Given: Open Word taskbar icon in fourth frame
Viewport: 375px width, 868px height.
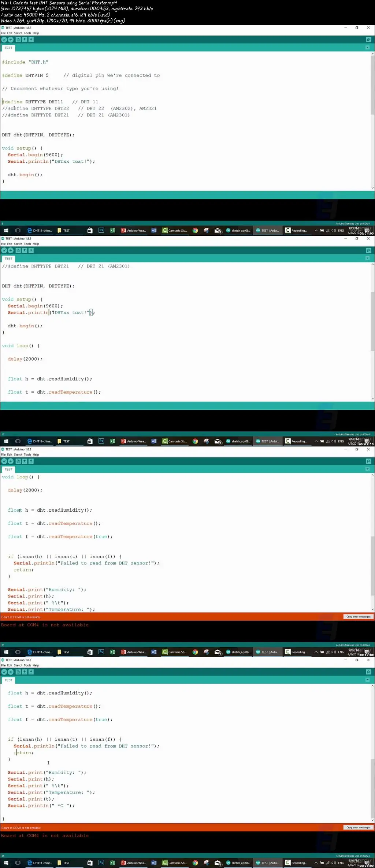Looking at the screenshot, I should [x=154, y=863].
